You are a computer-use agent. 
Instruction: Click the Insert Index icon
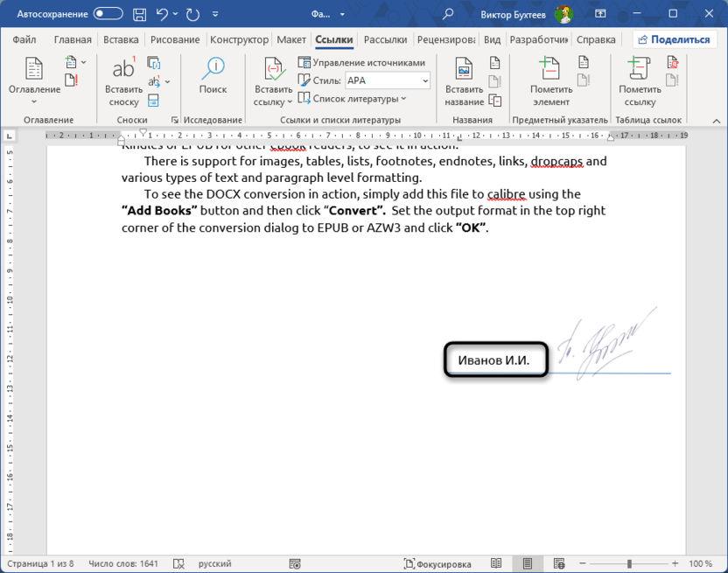pyautogui.click(x=584, y=62)
